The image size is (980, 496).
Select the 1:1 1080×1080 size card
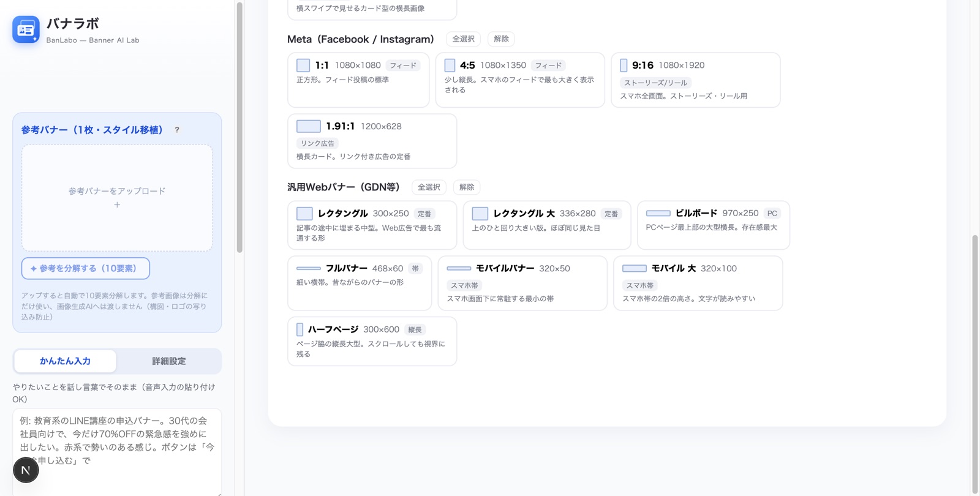tap(358, 80)
